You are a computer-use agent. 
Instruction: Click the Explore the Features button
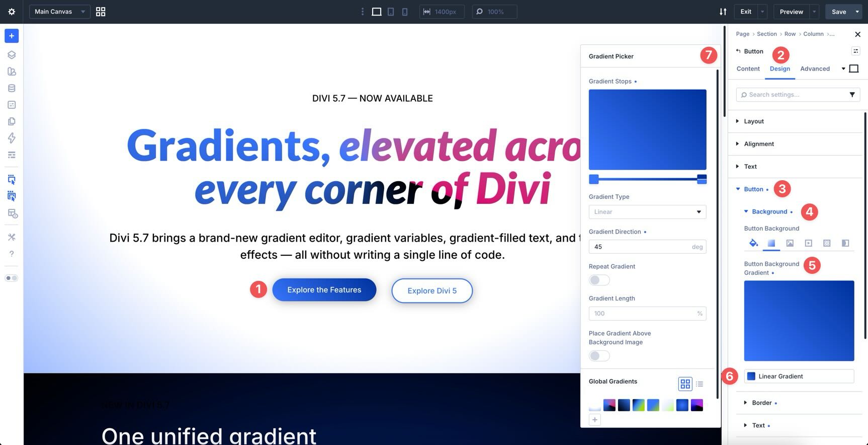coord(324,290)
